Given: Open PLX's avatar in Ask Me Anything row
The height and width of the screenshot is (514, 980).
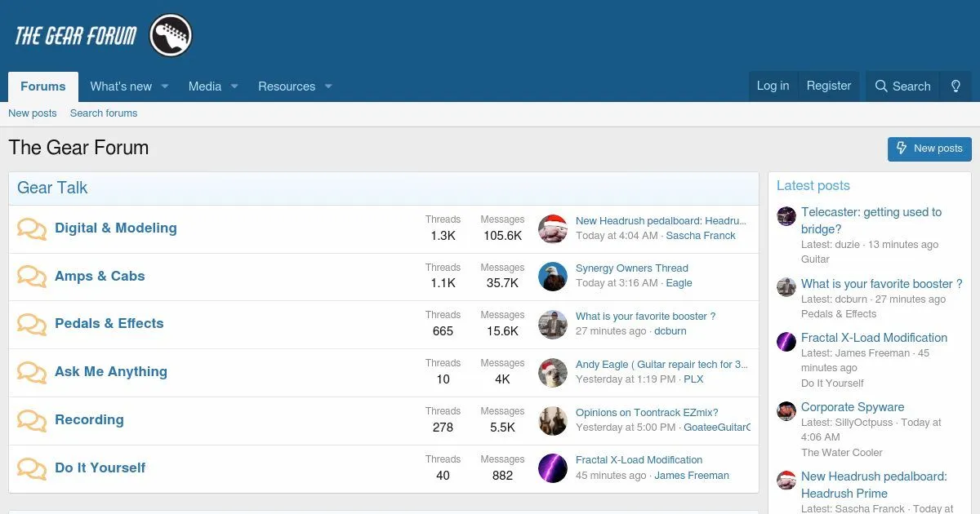Looking at the screenshot, I should click(x=553, y=373).
